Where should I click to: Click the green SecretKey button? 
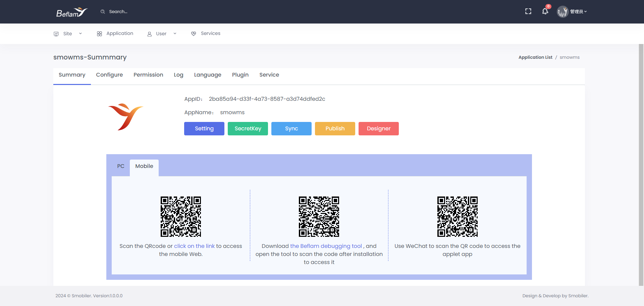click(x=248, y=129)
